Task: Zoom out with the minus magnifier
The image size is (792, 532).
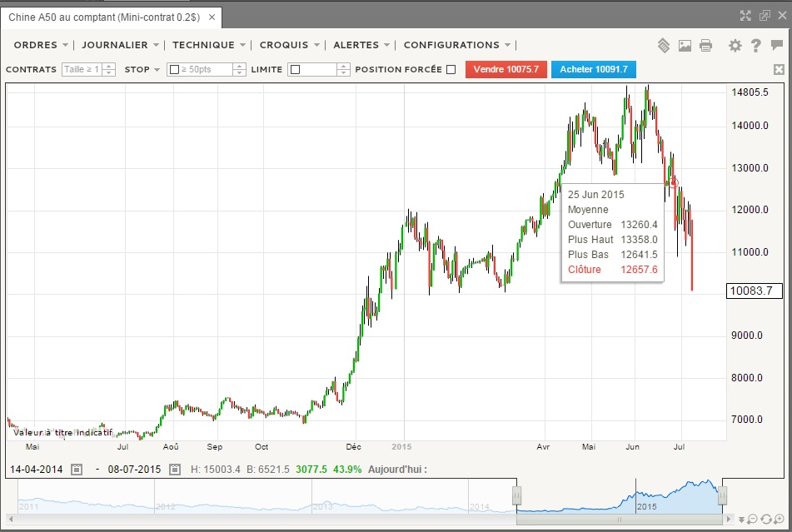Action: tap(752, 520)
